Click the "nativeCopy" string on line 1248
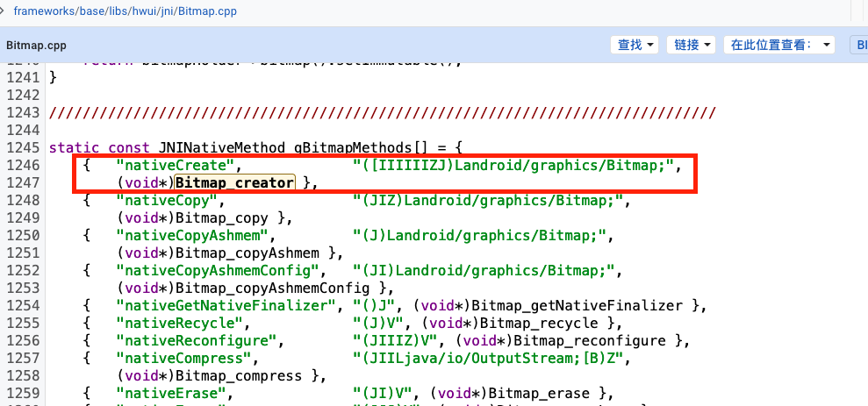The image size is (868, 406). click(167, 200)
